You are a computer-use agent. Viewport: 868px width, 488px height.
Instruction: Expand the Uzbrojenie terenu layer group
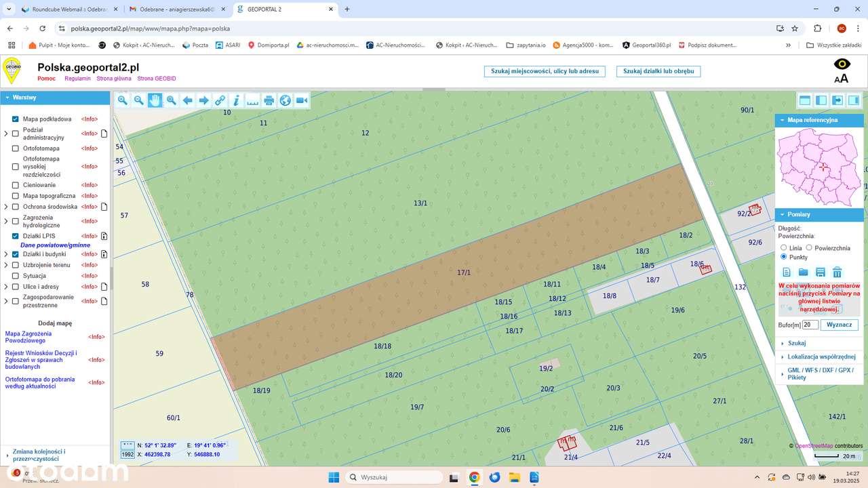pyautogui.click(x=6, y=265)
